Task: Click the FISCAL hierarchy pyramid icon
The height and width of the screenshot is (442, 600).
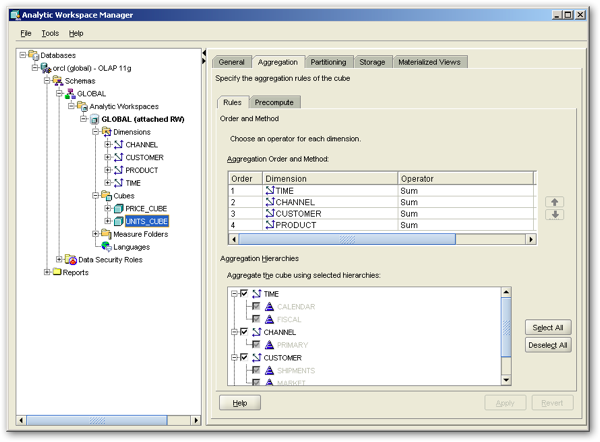Action: pos(269,319)
